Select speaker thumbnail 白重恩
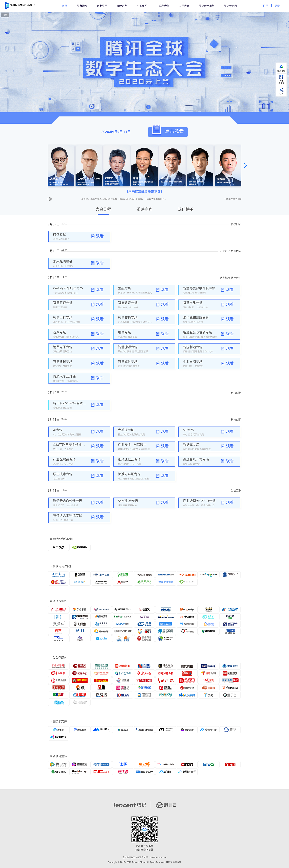This screenshot has height=868, width=289. 117,165
